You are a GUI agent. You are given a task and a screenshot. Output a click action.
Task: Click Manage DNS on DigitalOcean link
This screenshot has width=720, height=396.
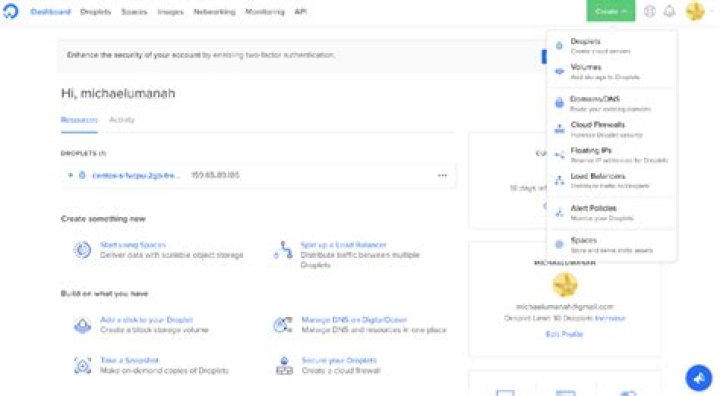354,320
